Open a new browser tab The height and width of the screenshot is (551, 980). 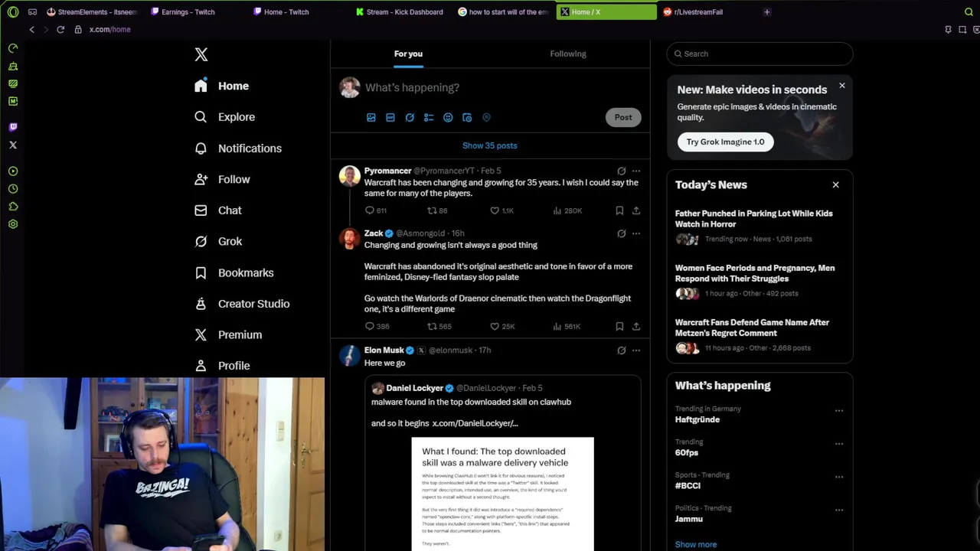point(767,11)
